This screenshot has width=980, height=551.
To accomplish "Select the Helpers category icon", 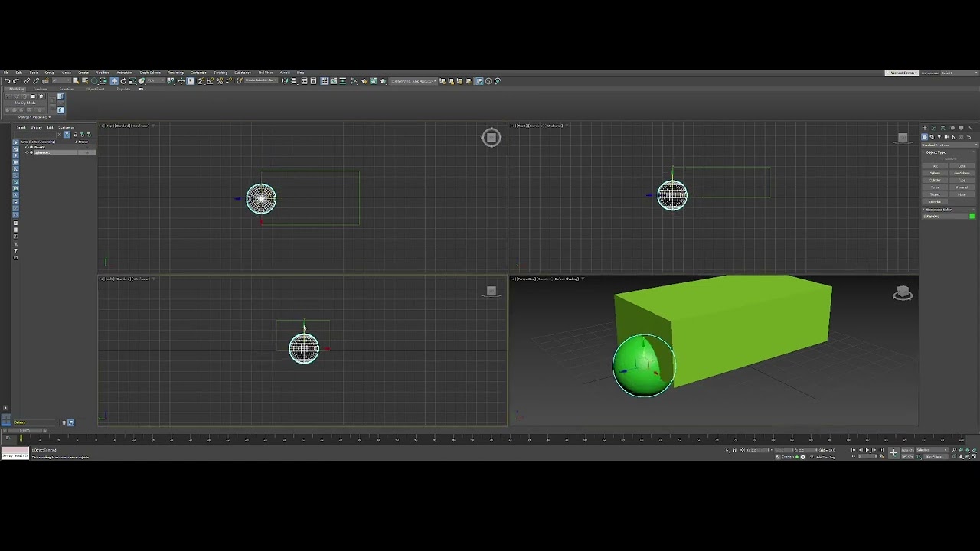I will 954,137.
